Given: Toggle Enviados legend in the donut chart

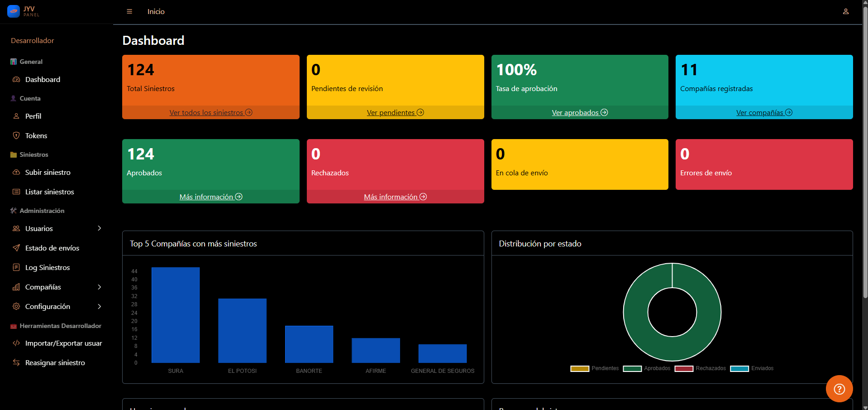Looking at the screenshot, I should 752,368.
